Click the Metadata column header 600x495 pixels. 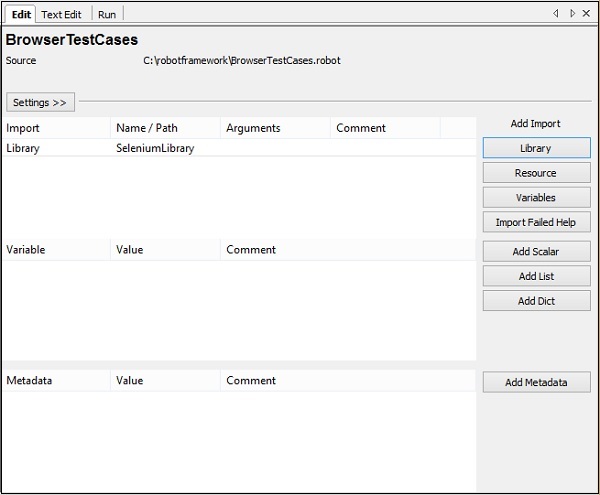29,381
